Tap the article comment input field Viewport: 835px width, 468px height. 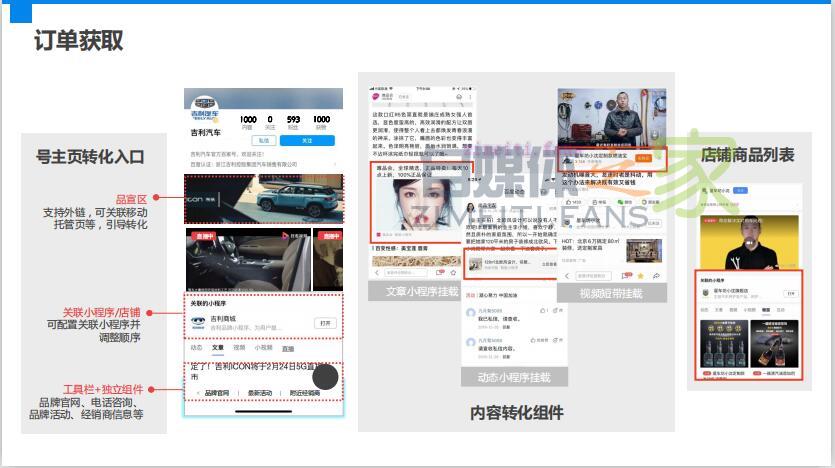(x=405, y=273)
